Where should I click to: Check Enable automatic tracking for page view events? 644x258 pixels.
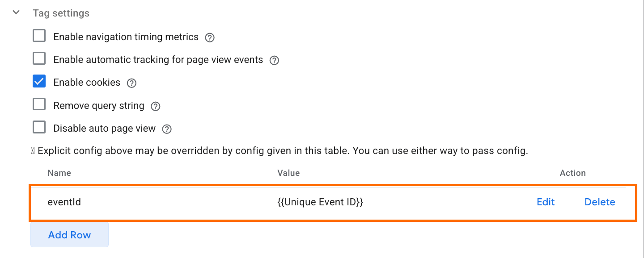pyautogui.click(x=39, y=58)
